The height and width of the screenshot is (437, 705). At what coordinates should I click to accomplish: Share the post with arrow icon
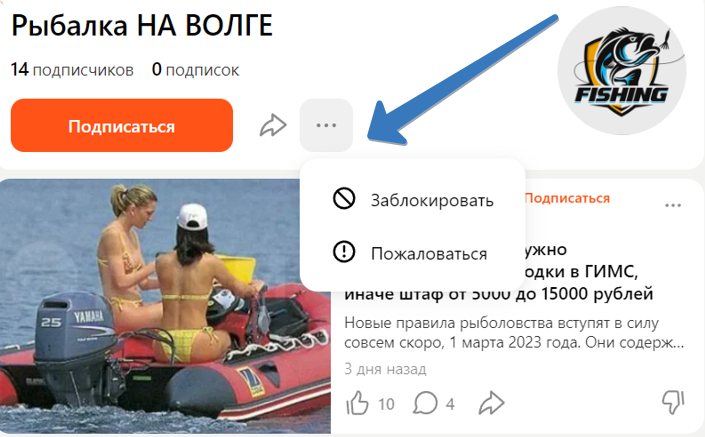(x=491, y=402)
